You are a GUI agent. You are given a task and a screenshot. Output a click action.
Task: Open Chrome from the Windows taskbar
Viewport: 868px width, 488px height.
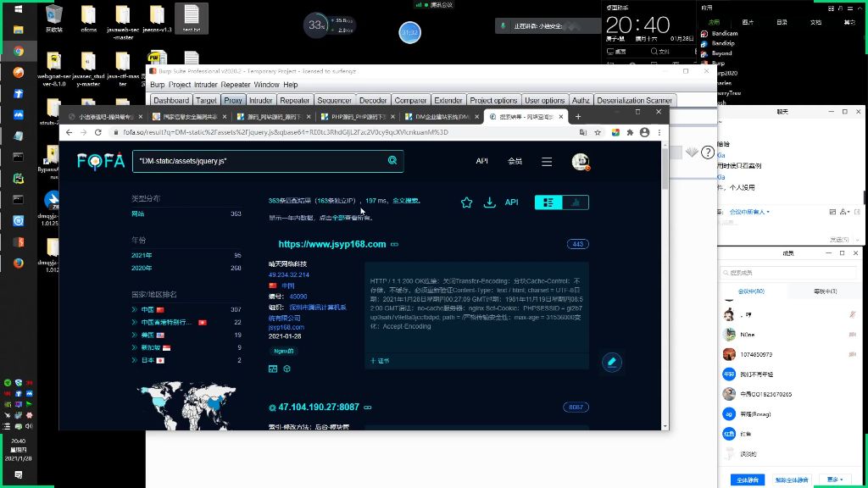[x=19, y=51]
